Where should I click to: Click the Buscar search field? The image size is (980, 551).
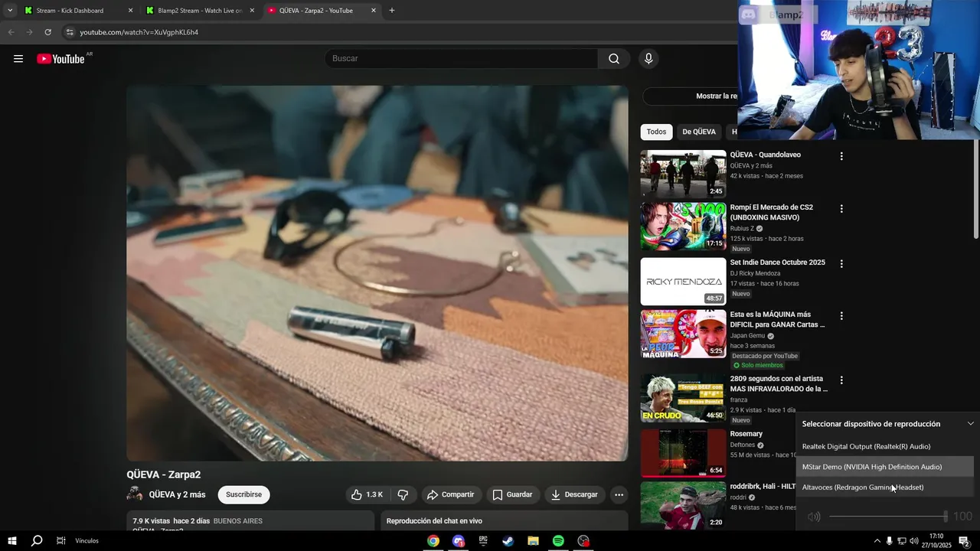(462, 59)
